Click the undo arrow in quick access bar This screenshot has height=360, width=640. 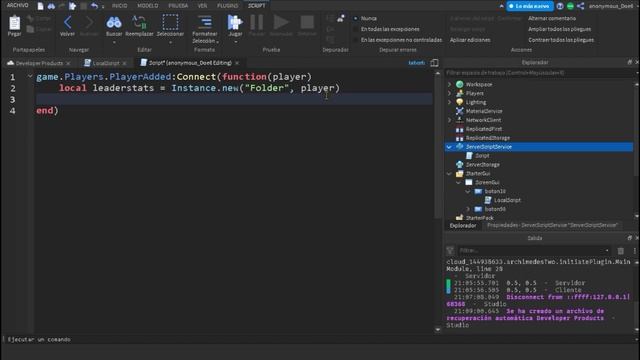pos(94,6)
